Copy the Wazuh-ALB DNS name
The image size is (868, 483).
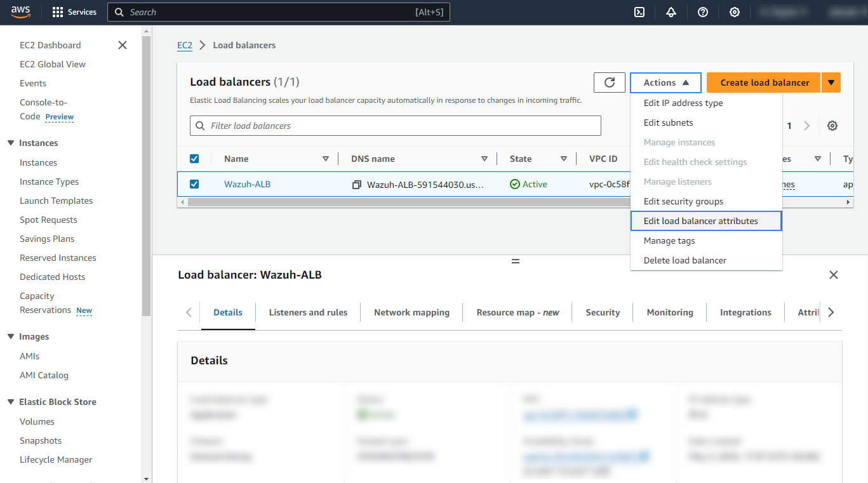357,185
